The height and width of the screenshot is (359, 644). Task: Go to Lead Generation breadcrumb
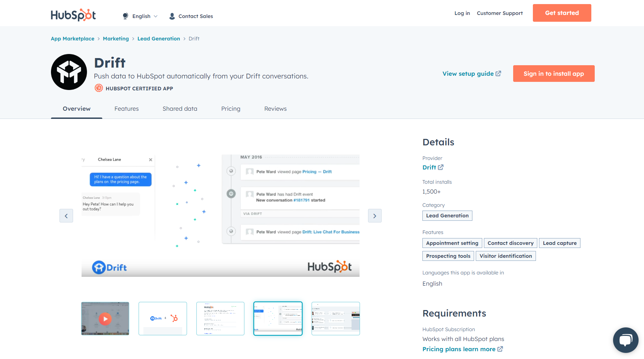point(159,38)
